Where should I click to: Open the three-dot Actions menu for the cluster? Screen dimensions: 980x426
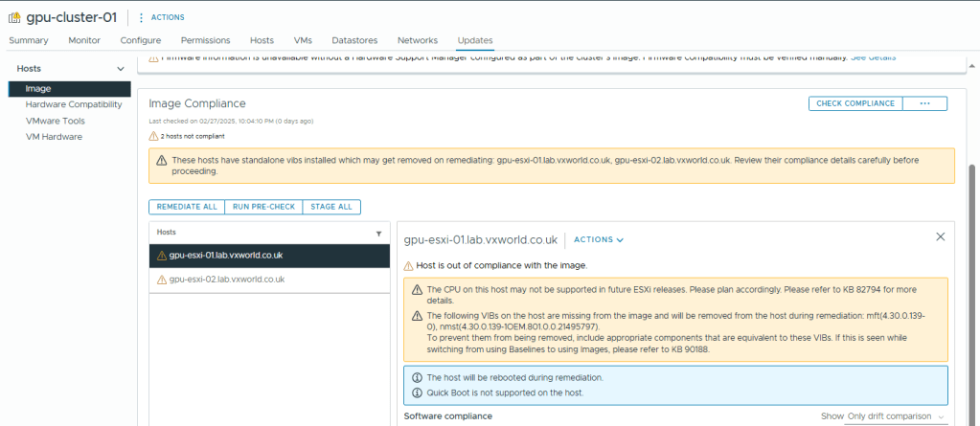(142, 17)
